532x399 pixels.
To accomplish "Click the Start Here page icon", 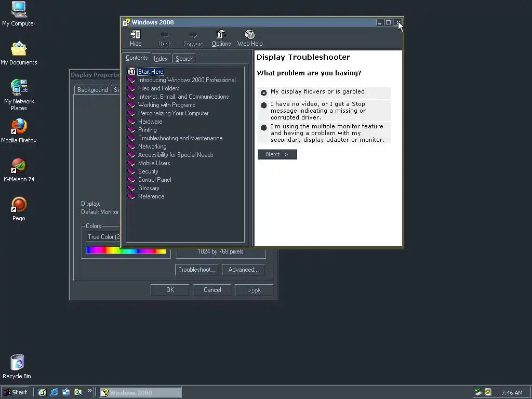I will [131, 72].
